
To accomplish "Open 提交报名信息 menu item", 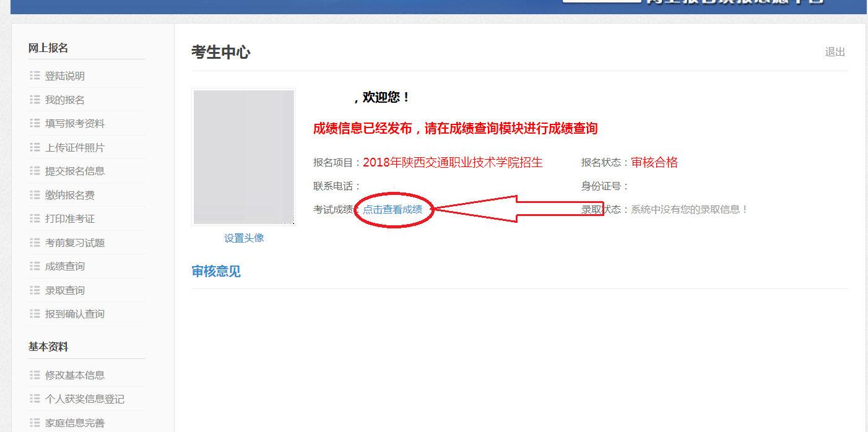I will (x=75, y=171).
